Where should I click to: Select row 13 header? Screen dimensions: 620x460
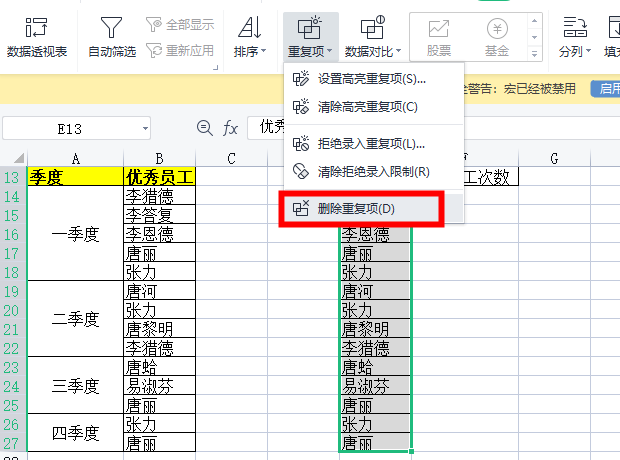pyautogui.click(x=12, y=176)
